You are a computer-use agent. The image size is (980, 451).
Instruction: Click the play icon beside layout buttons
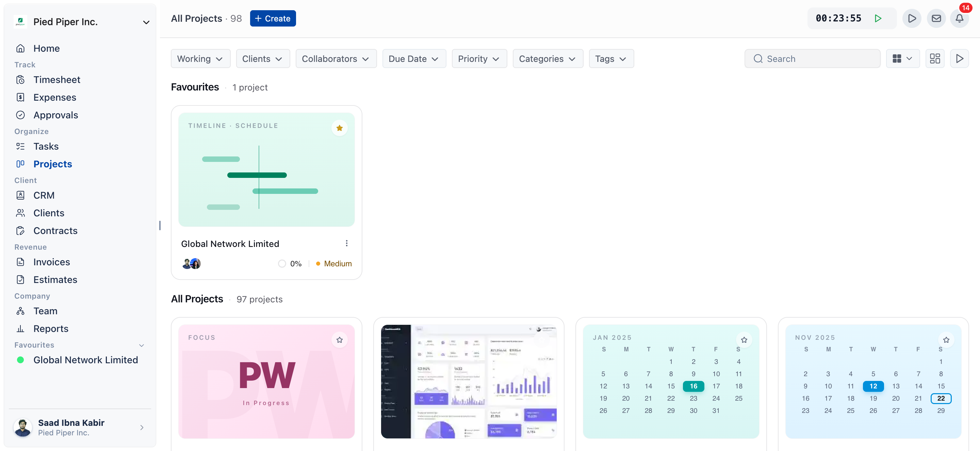pyautogui.click(x=959, y=59)
